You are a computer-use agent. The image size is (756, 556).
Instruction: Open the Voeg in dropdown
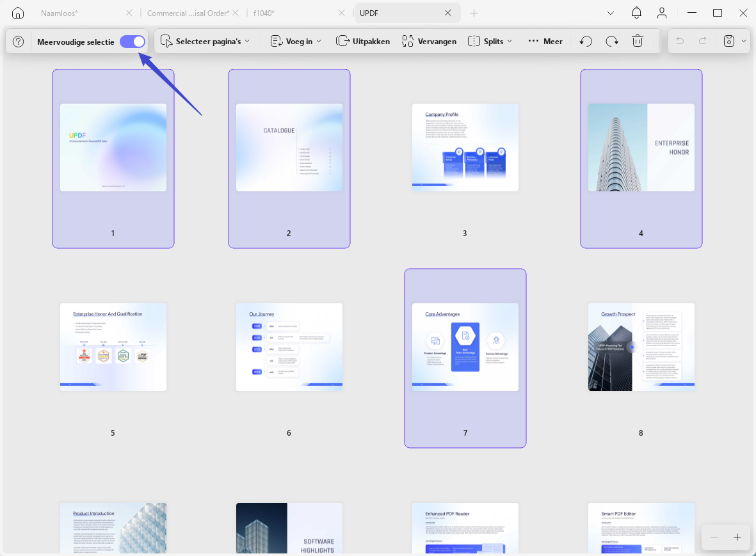pos(296,42)
